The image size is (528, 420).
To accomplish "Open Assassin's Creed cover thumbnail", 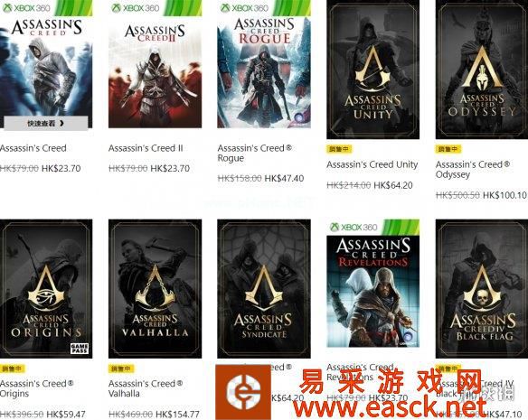I will 46,64.
